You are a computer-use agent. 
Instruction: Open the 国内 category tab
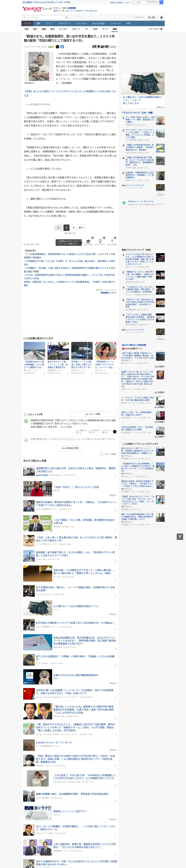tap(35, 29)
